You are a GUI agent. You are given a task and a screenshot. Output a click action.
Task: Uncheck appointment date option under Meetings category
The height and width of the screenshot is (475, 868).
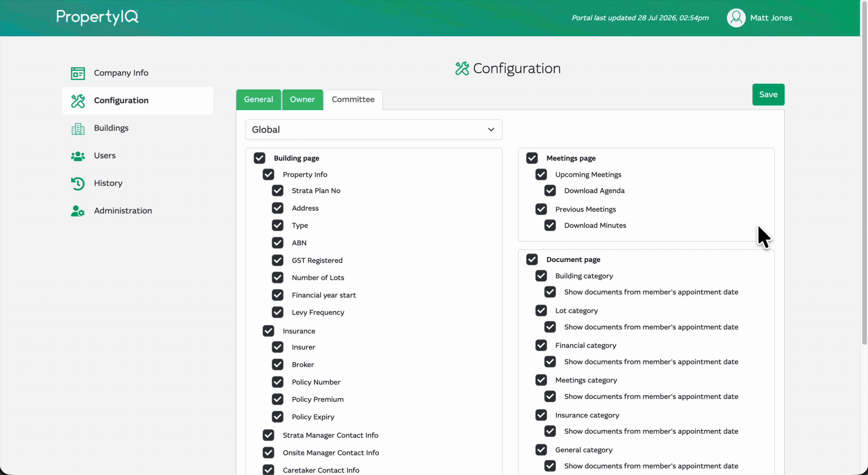tap(550, 397)
